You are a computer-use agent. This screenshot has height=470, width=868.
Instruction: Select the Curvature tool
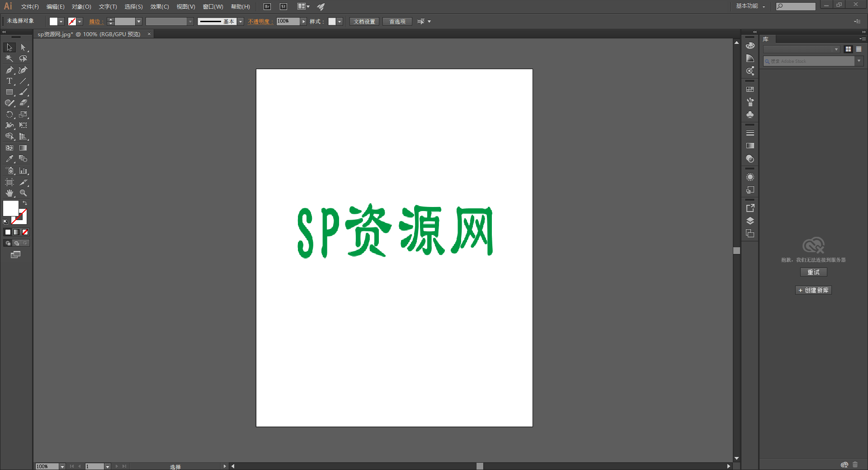(24, 70)
